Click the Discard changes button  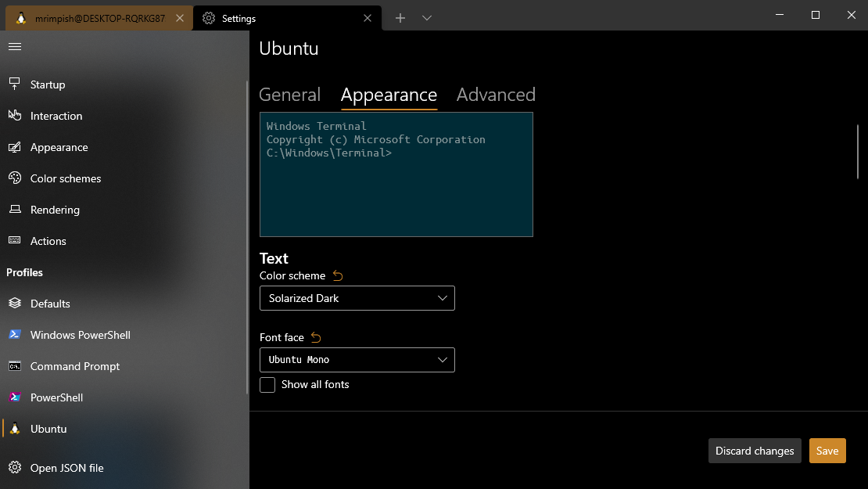[x=755, y=451]
